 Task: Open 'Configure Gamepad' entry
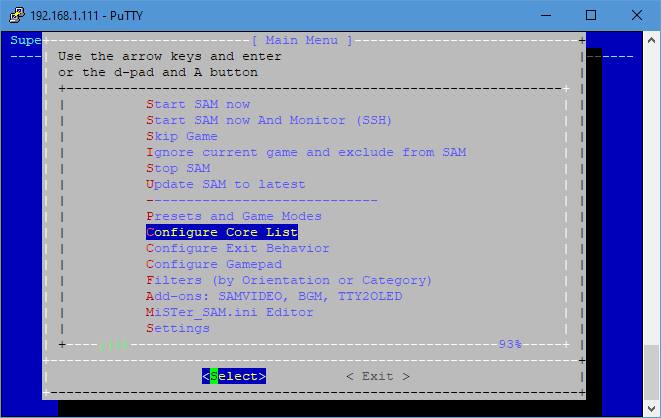tap(214, 264)
